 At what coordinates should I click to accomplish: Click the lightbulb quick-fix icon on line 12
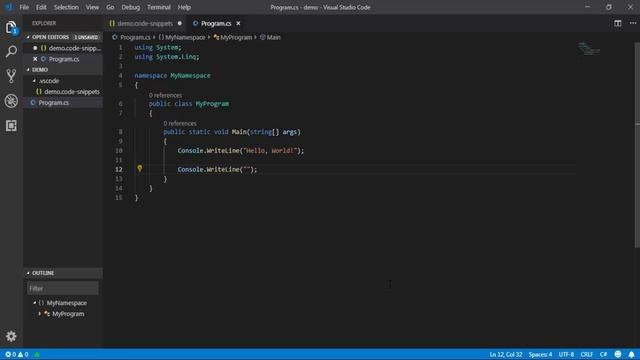pyautogui.click(x=140, y=168)
